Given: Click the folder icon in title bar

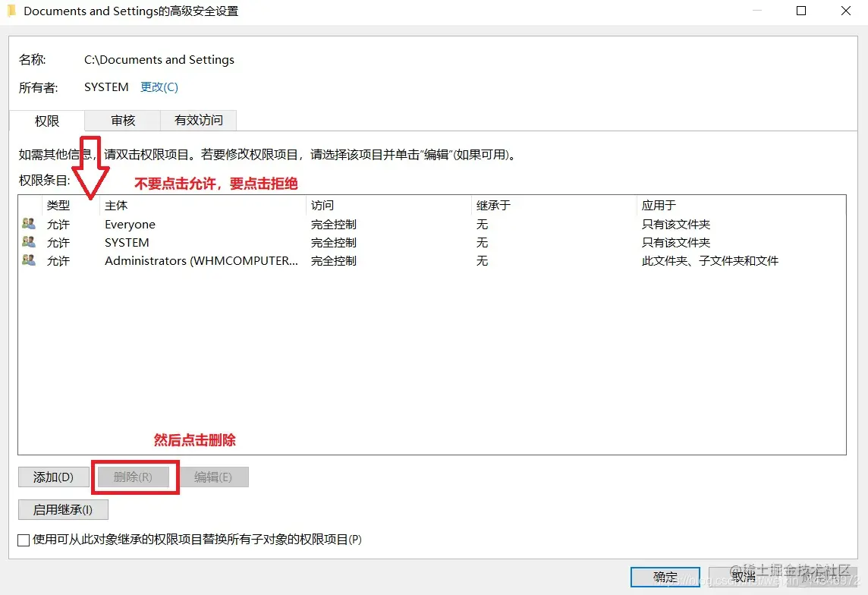Looking at the screenshot, I should [x=11, y=11].
